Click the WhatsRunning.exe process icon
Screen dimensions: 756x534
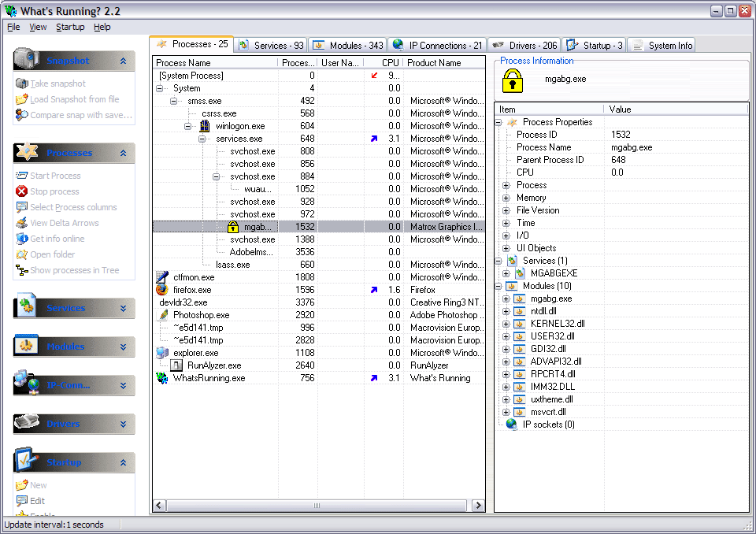(162, 378)
